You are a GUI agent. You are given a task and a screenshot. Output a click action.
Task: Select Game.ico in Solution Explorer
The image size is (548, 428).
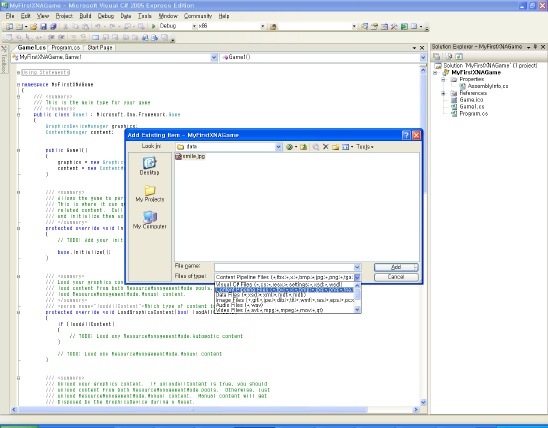tap(468, 100)
